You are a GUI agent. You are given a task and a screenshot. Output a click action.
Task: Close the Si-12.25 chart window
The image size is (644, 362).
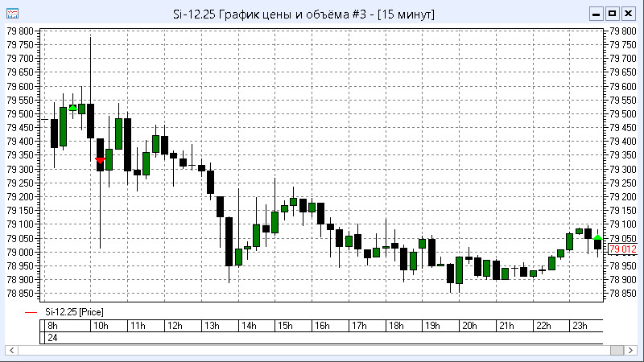pyautogui.click(x=629, y=14)
